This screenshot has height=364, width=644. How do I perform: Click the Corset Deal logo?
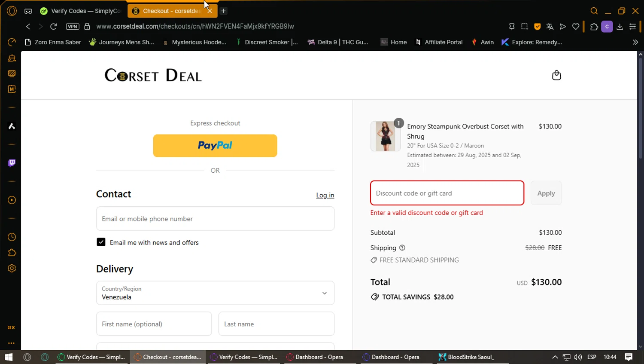[153, 75]
